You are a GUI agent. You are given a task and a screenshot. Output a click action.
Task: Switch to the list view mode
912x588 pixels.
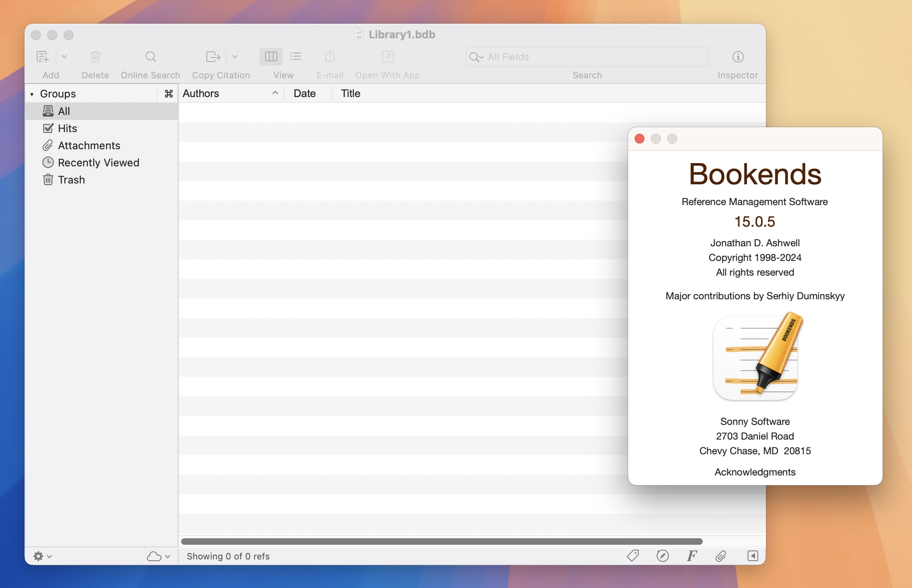296,57
